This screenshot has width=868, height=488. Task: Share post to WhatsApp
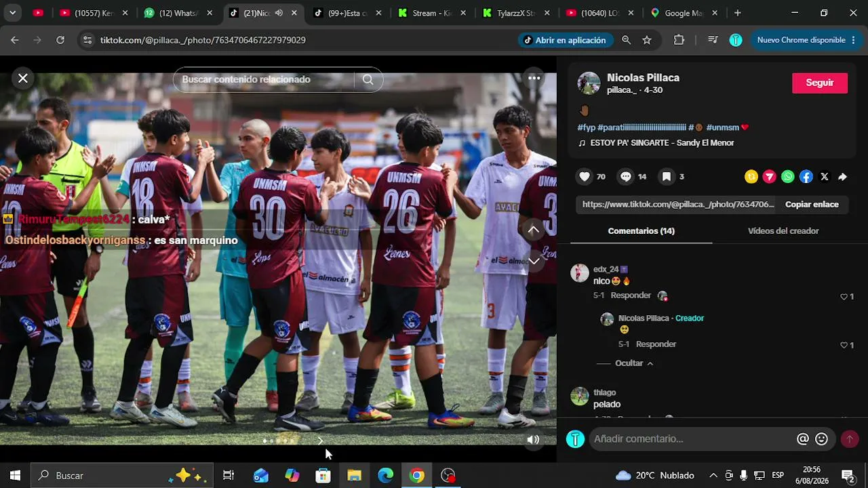tap(788, 177)
